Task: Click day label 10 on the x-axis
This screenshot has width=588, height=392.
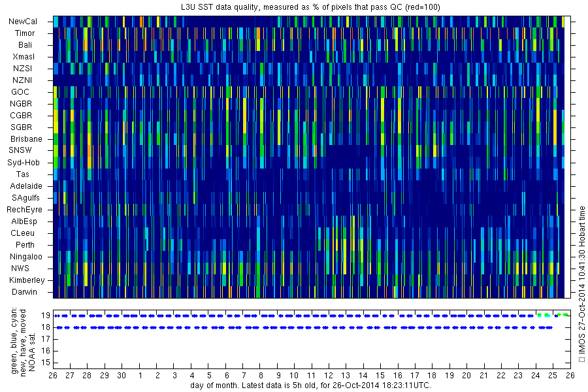Action: tap(294, 376)
